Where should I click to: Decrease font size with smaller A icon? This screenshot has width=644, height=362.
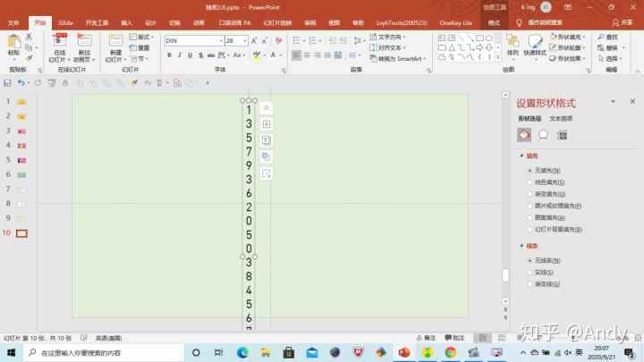[x=265, y=40]
